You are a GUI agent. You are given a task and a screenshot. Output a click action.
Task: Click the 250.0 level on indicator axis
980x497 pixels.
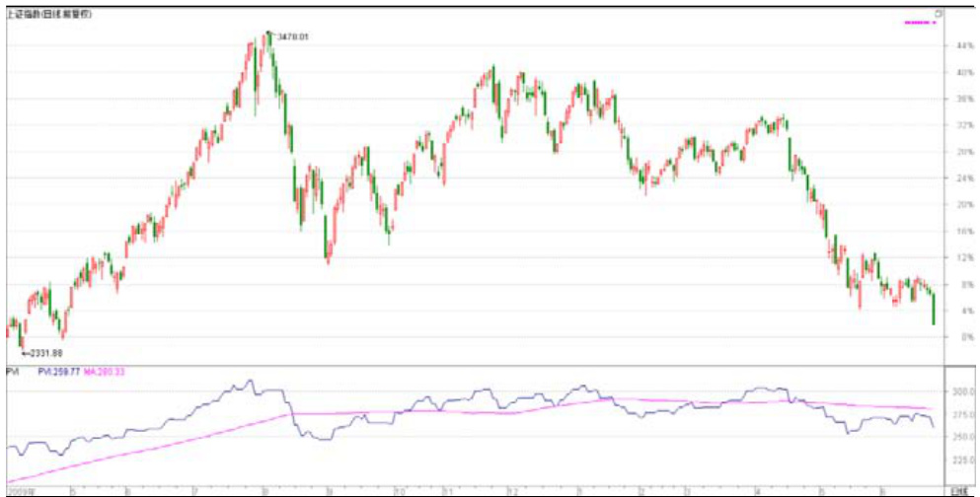tap(959, 437)
